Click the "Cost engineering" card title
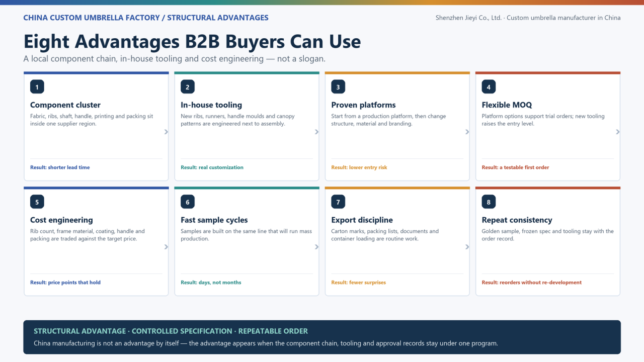 click(x=61, y=220)
